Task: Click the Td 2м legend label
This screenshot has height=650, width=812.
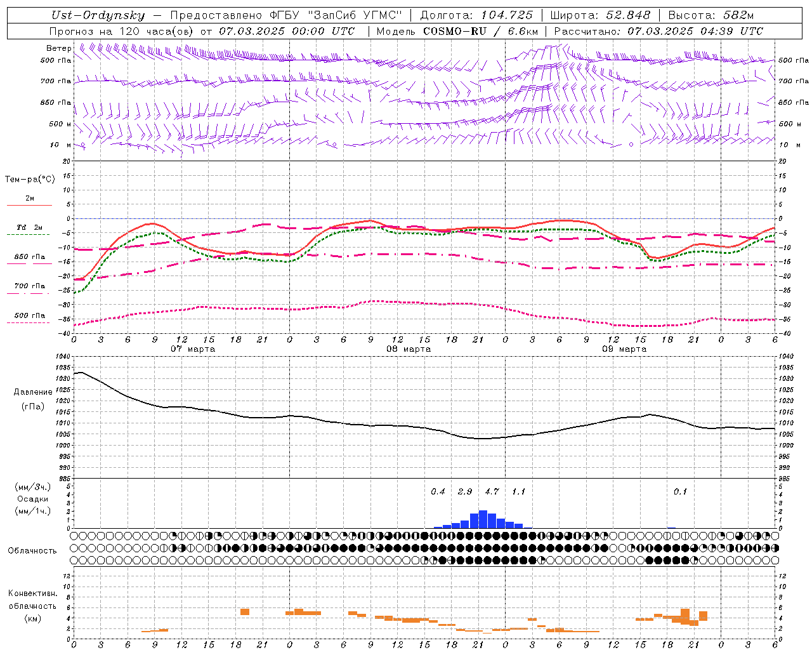Action: click(29, 227)
